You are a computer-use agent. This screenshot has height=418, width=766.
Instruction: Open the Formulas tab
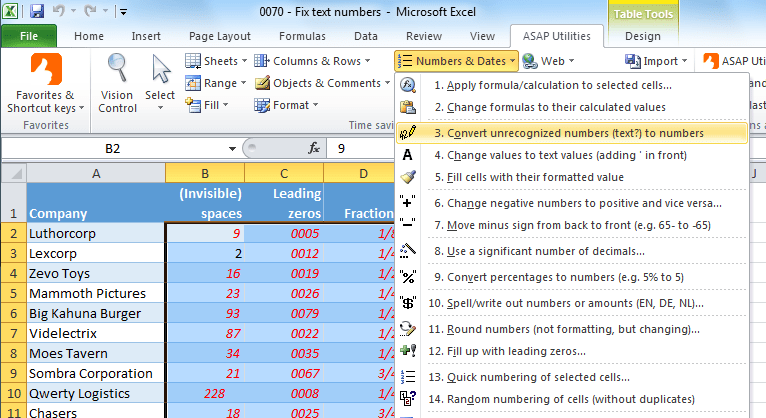click(302, 36)
